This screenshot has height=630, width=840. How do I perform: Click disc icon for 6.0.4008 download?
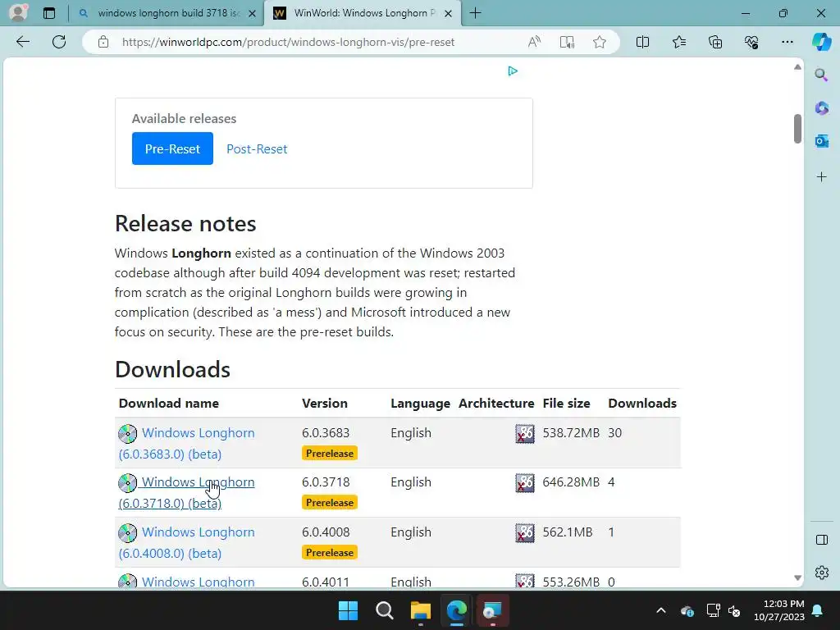tap(127, 533)
